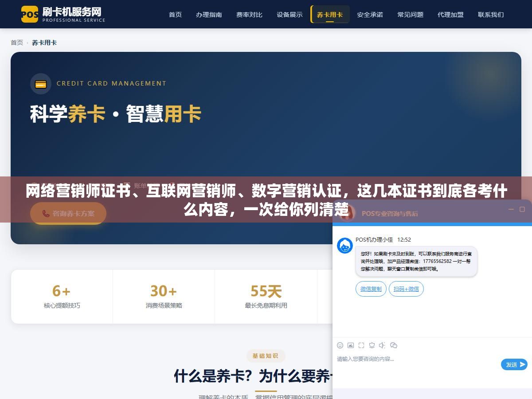This screenshot has height=399, width=532.
Task: Click the POS 刷卡机服务网 logo
Action: point(63,14)
